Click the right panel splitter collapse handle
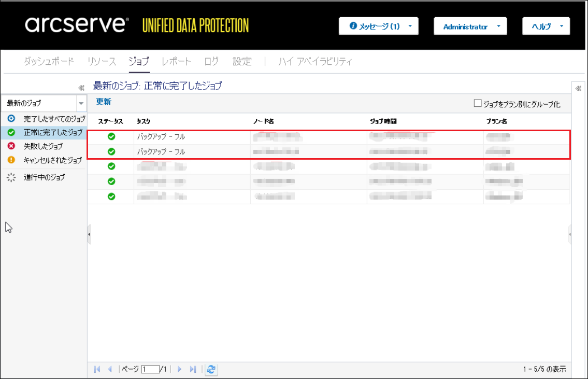This screenshot has width=588, height=379. click(x=570, y=234)
